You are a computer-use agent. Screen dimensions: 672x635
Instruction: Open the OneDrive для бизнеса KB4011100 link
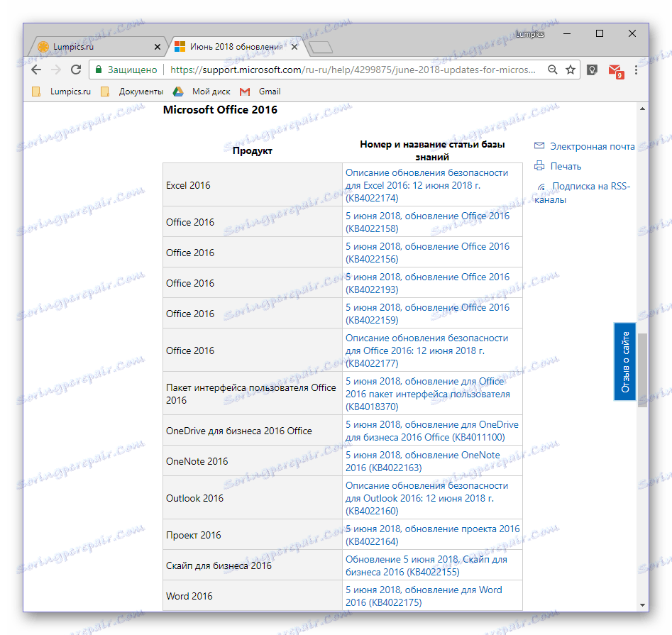coord(432,431)
